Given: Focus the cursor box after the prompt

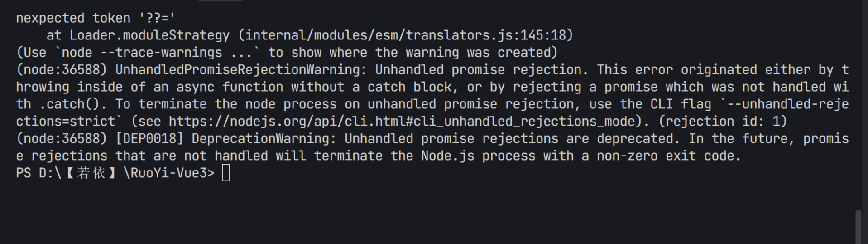Looking at the screenshot, I should point(226,173).
